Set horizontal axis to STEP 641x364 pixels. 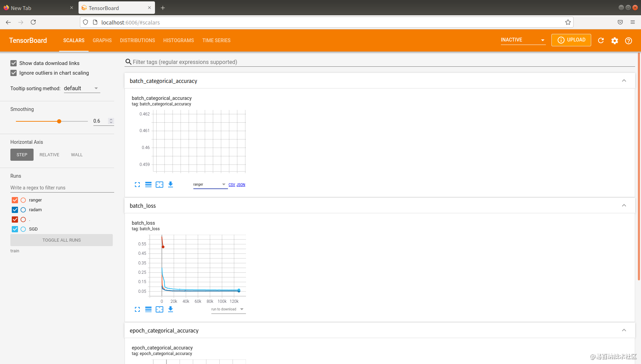tap(22, 155)
